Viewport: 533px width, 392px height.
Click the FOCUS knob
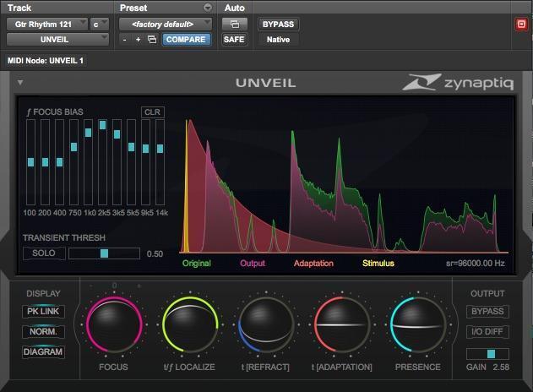114,324
